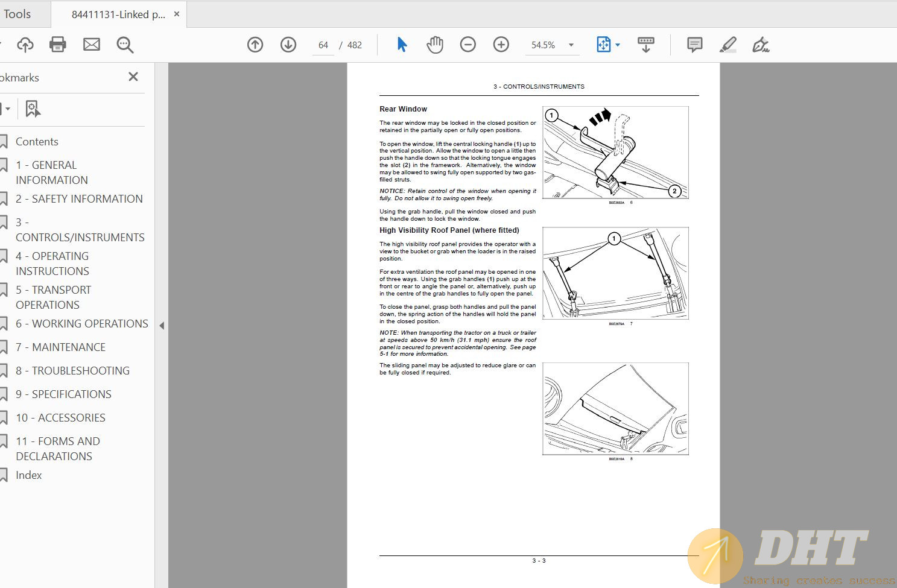Open the 54.5% zoom level dropdown
Screen dimensions: 897x588
[571, 45]
